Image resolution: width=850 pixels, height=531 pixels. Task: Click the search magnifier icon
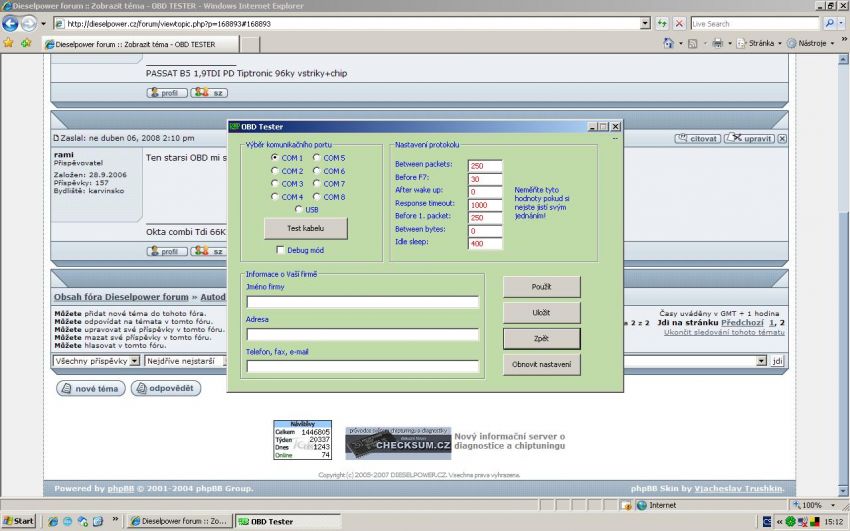coord(829,23)
